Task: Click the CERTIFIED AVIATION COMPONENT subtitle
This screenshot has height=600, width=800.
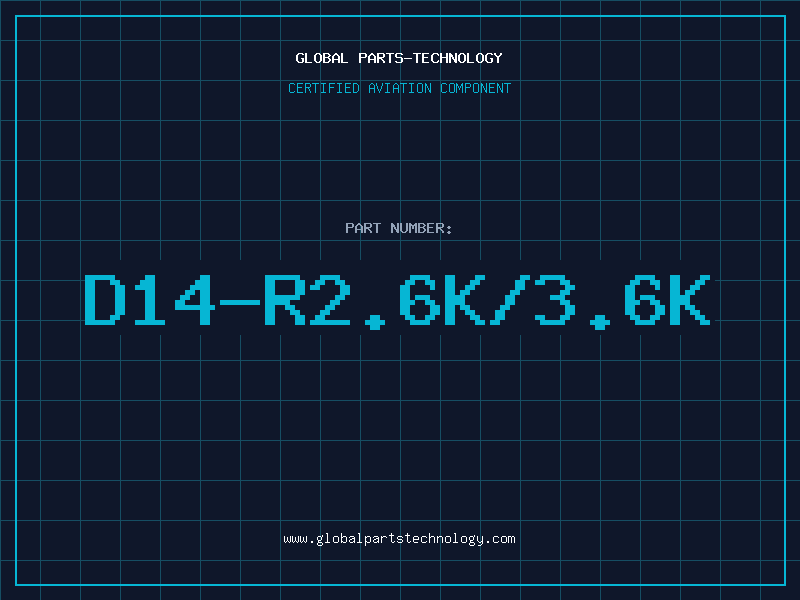Action: pyautogui.click(x=399, y=88)
